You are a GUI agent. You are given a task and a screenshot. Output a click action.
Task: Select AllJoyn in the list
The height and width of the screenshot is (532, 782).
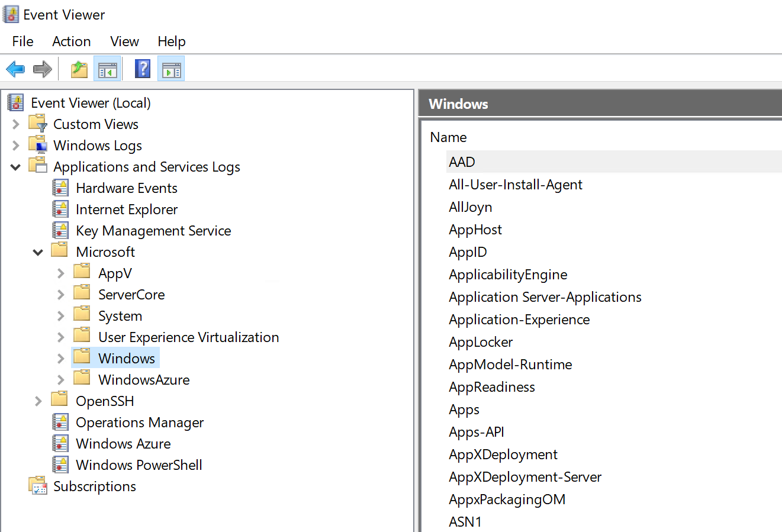point(470,207)
